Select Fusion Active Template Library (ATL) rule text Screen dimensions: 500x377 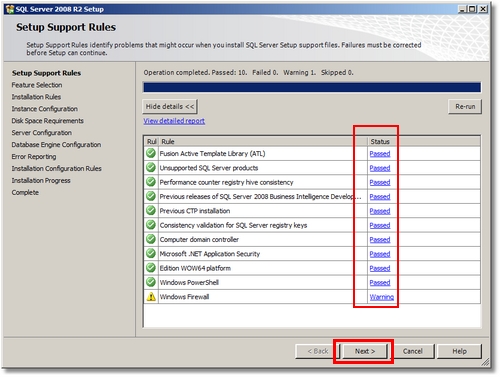[x=212, y=154]
